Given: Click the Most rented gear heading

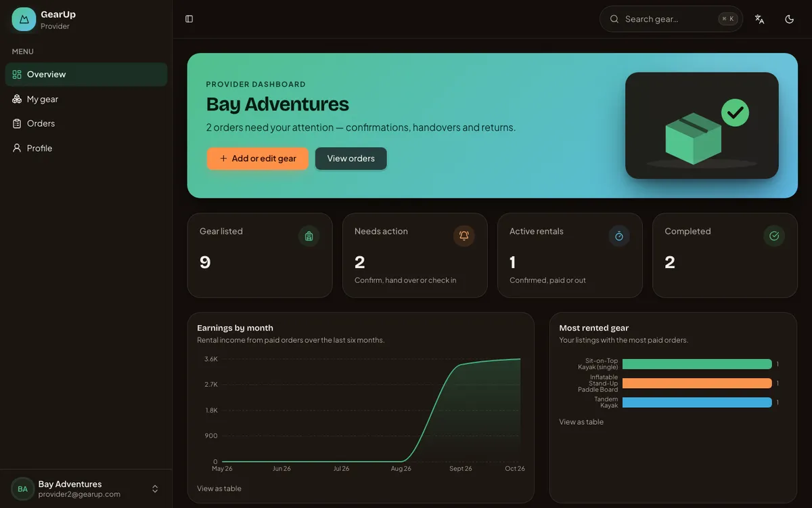Looking at the screenshot, I should tap(594, 328).
